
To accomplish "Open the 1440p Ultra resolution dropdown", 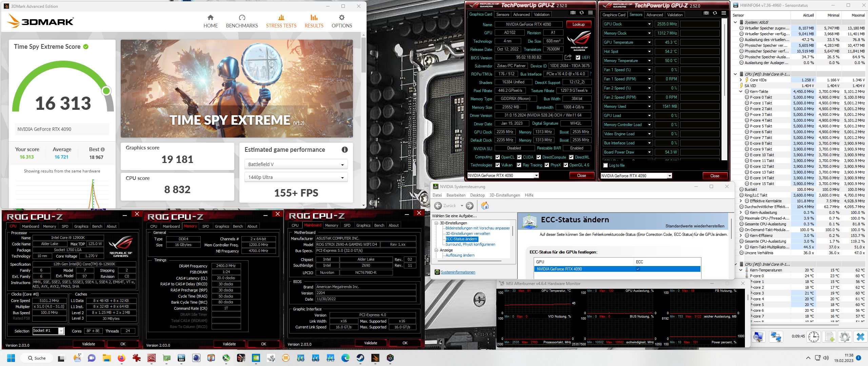I will pyautogui.click(x=296, y=177).
